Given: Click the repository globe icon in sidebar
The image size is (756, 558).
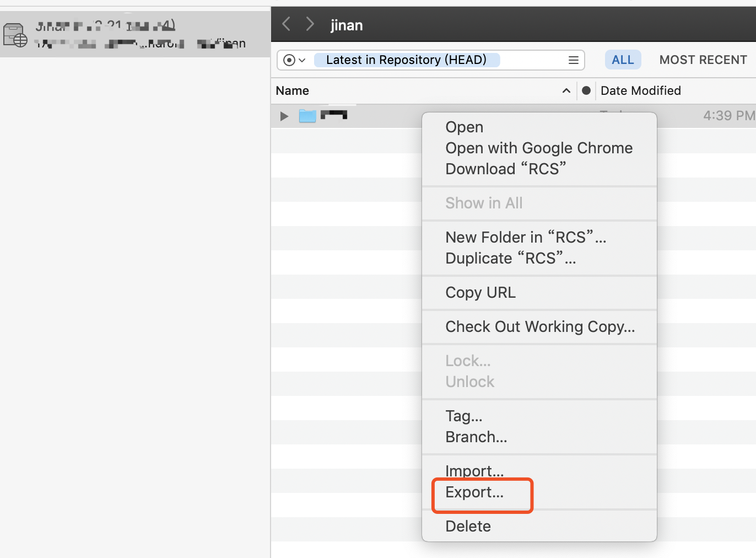Looking at the screenshot, I should (15, 35).
